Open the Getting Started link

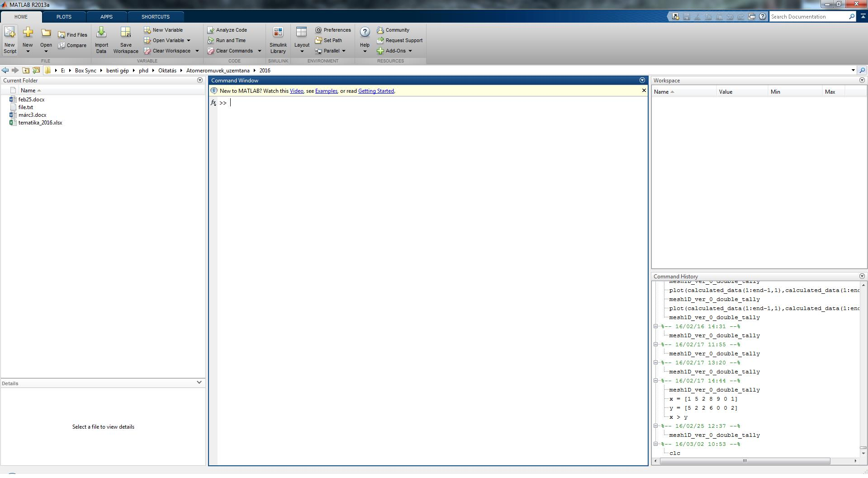pos(376,91)
